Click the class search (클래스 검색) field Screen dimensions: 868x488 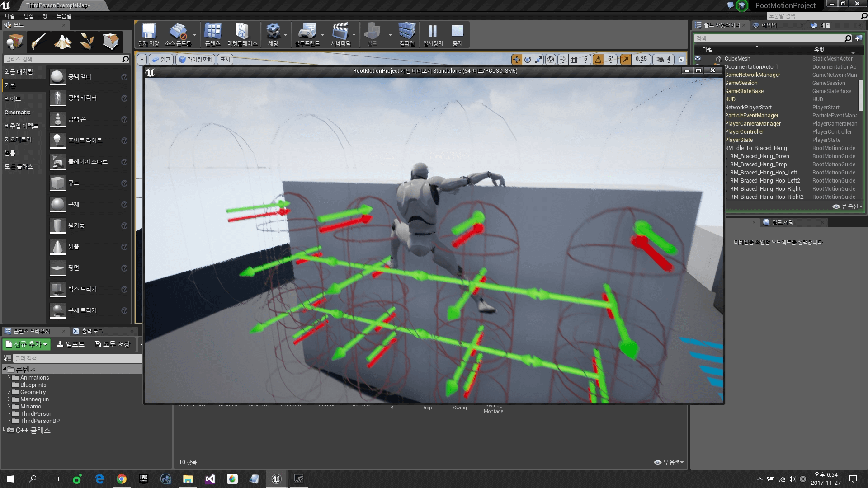click(x=63, y=59)
